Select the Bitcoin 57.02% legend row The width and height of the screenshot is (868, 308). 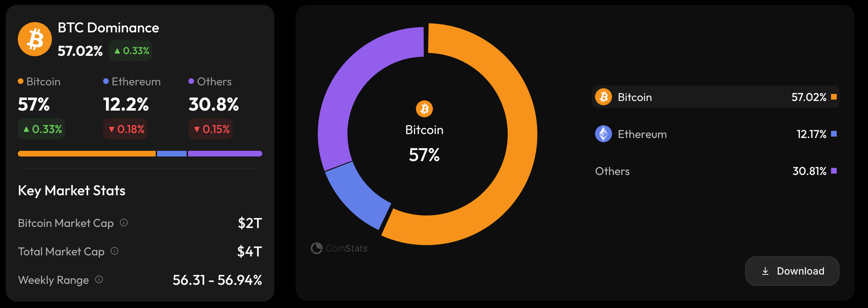715,97
